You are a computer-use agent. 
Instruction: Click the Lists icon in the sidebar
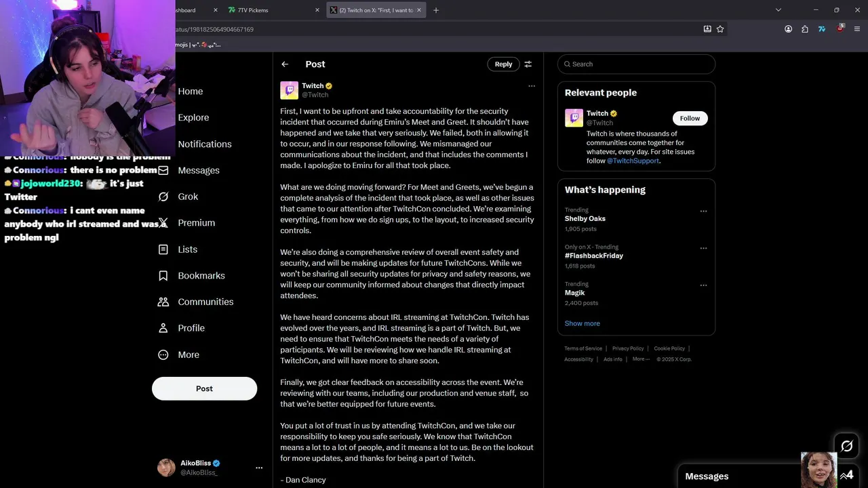[163, 249]
